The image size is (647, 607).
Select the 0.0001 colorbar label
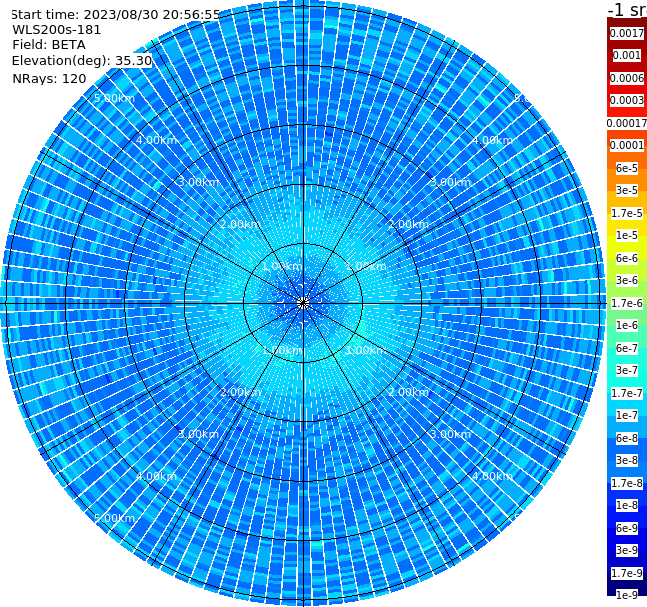(627, 145)
